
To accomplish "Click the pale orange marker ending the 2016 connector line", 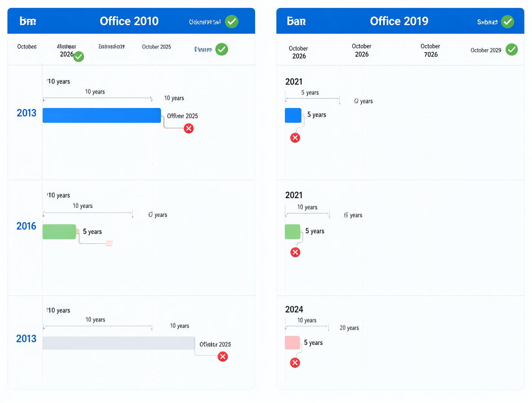I will tap(109, 243).
